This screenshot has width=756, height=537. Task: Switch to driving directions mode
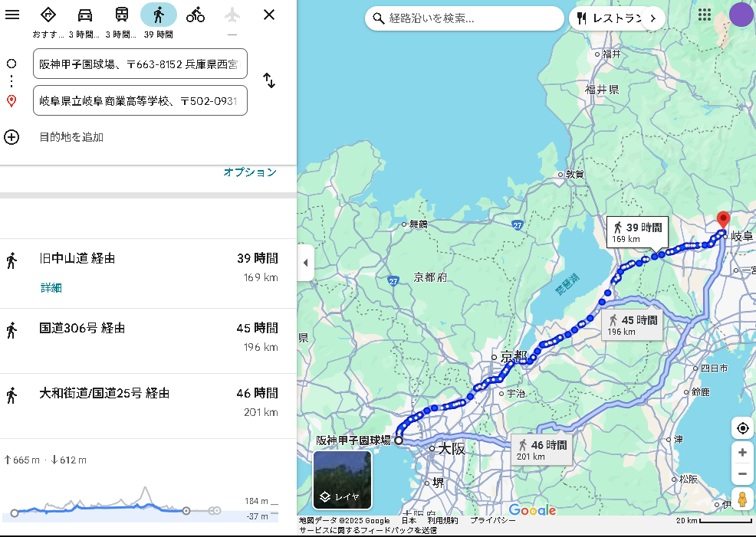[85, 15]
